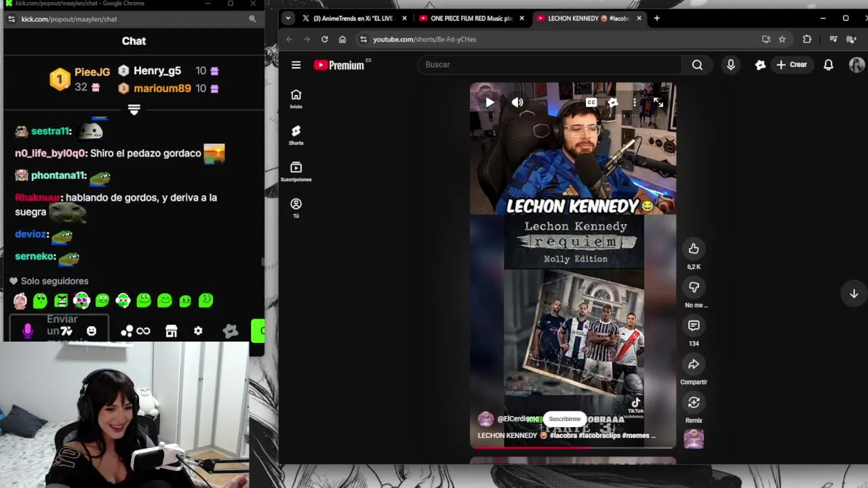Click the YouTube URL address bar

(x=563, y=39)
